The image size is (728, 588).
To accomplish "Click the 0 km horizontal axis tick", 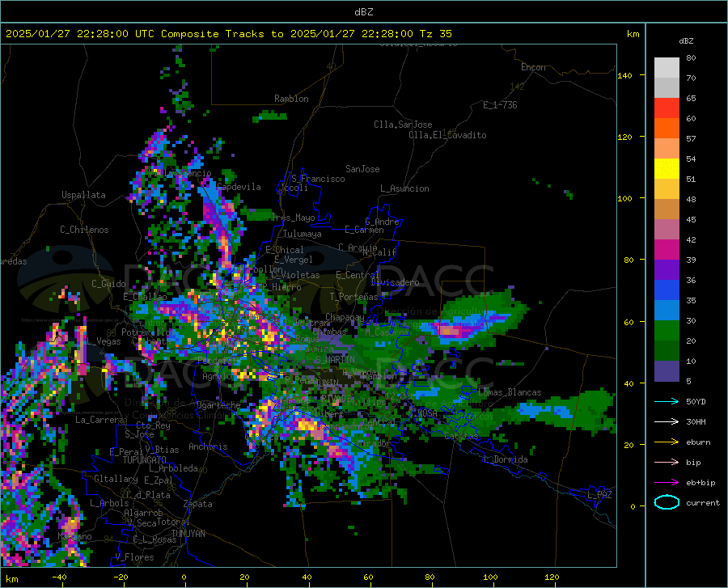I will 184,577.
